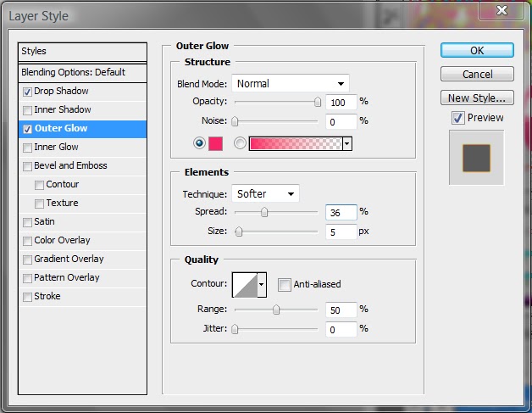Select the Styles list header
532x413 pixels.
82,52
